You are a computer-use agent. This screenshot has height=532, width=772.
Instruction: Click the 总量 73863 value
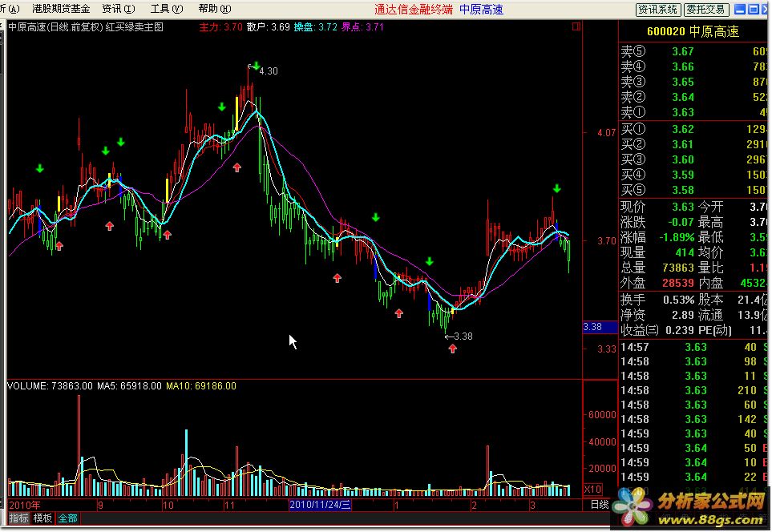pyautogui.click(x=678, y=268)
